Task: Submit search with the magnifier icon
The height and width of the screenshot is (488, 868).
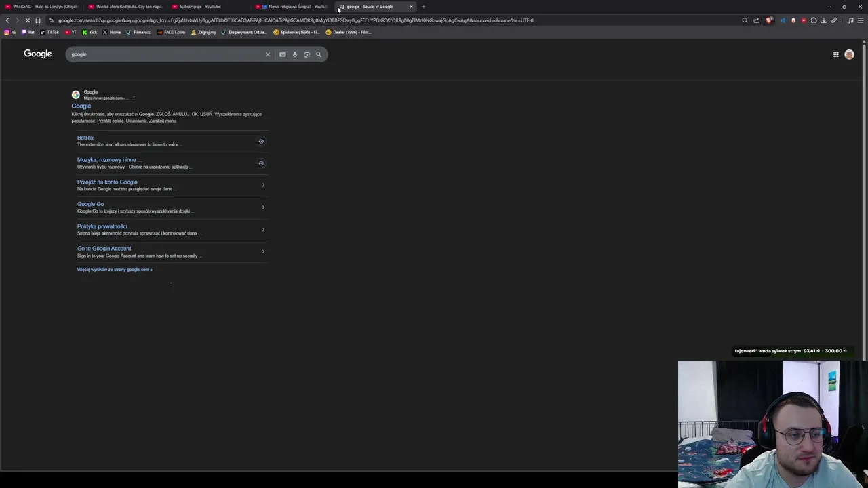Action: (319, 54)
